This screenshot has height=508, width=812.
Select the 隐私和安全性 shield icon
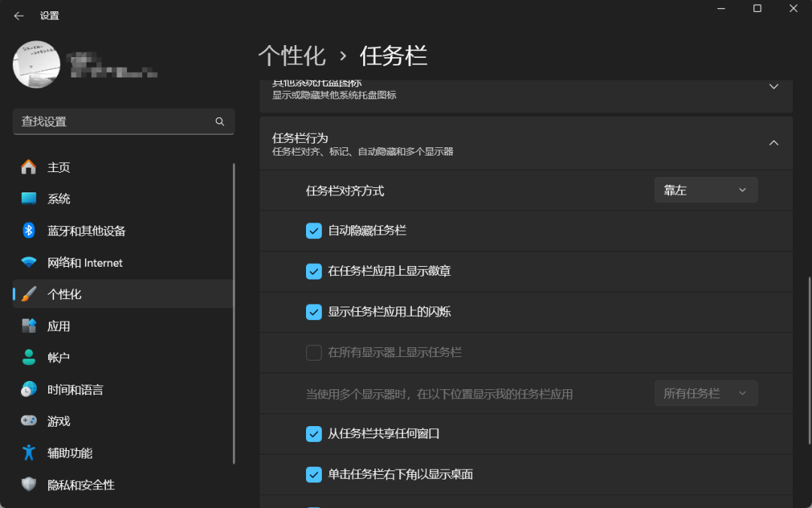28,485
